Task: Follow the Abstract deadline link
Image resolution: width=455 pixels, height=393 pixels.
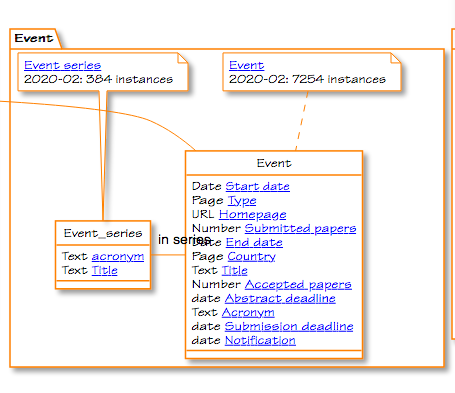Action: point(280,298)
